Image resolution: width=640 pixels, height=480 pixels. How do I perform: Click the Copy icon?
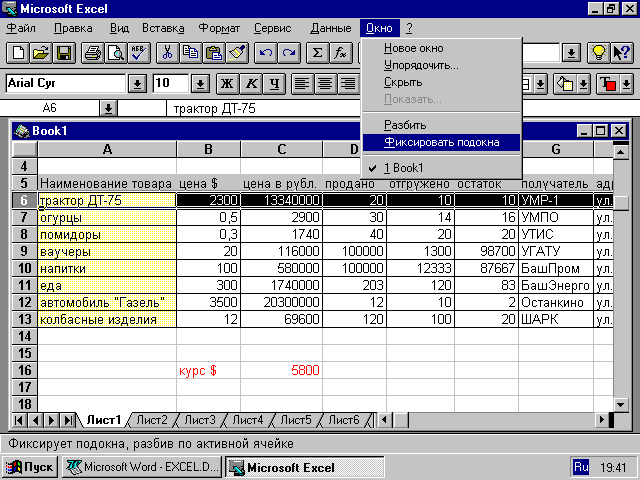click(x=191, y=53)
